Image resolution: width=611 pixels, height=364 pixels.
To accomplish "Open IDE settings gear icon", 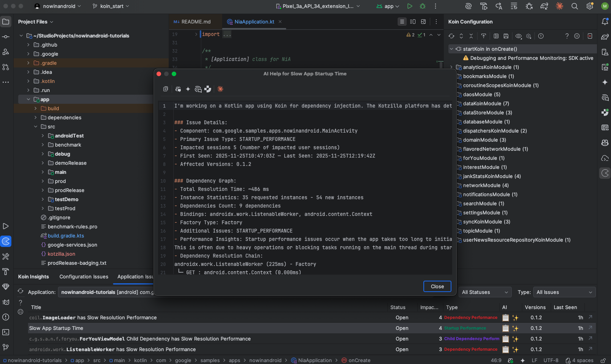I will 589,6.
